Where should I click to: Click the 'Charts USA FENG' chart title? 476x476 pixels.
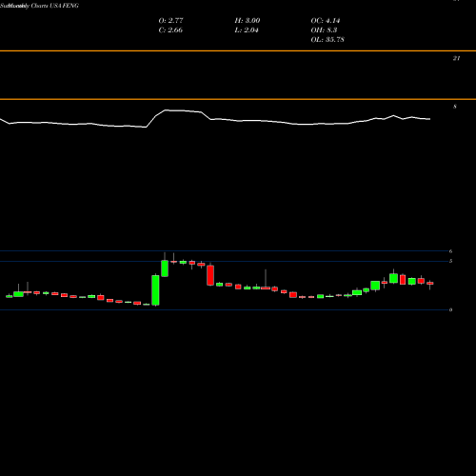tap(55, 6)
